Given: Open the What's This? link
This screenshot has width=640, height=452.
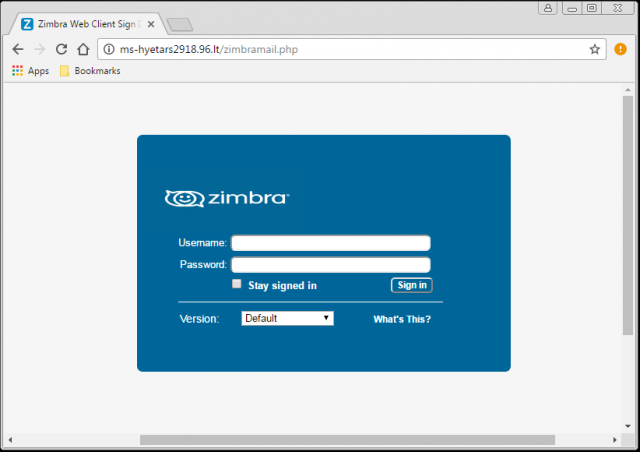Looking at the screenshot, I should tap(402, 319).
